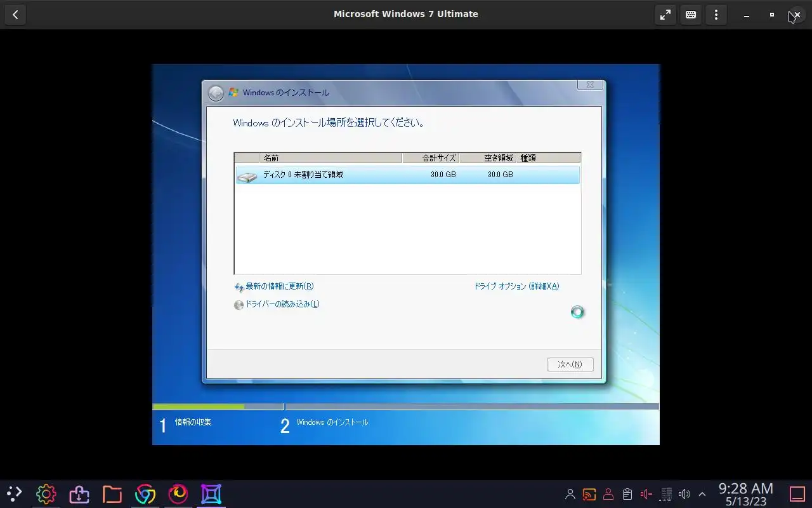
Task: Click the 次へ(N) button
Action: pos(570,364)
